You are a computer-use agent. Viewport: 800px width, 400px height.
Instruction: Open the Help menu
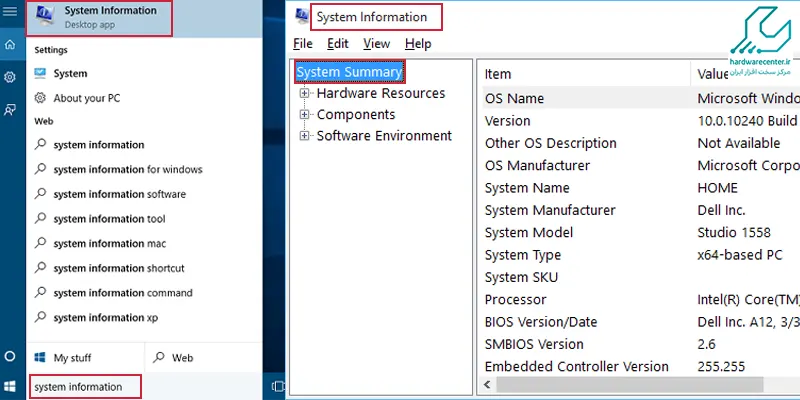pyautogui.click(x=418, y=44)
